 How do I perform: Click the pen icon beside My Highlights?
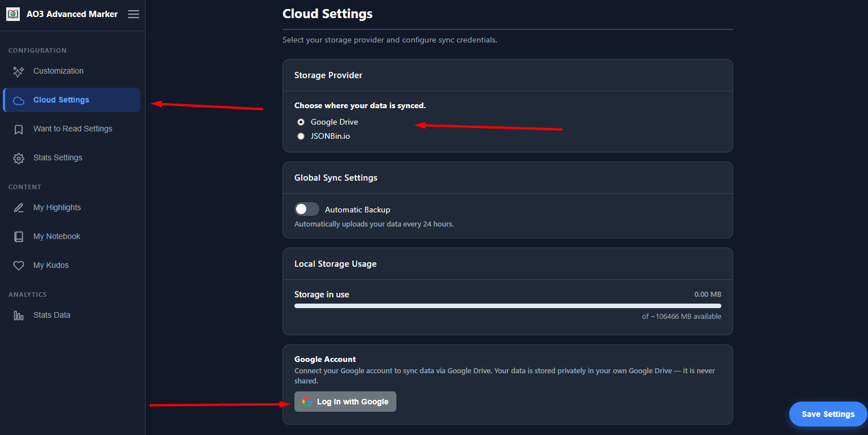[x=19, y=208]
